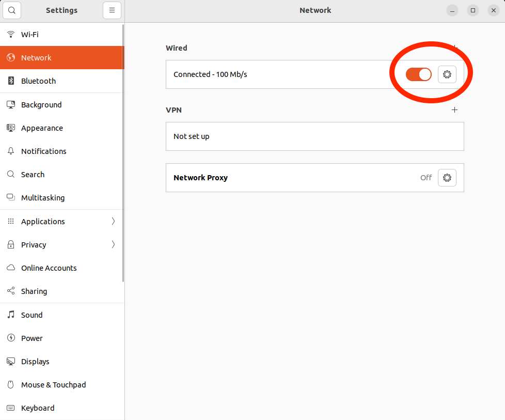This screenshot has width=505, height=420.
Task: Select Bluetooth settings panel
Action: pos(61,81)
